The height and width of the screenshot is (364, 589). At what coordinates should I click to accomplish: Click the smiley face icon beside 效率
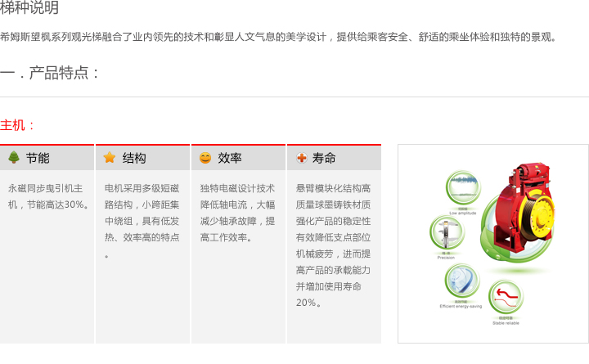(205, 158)
